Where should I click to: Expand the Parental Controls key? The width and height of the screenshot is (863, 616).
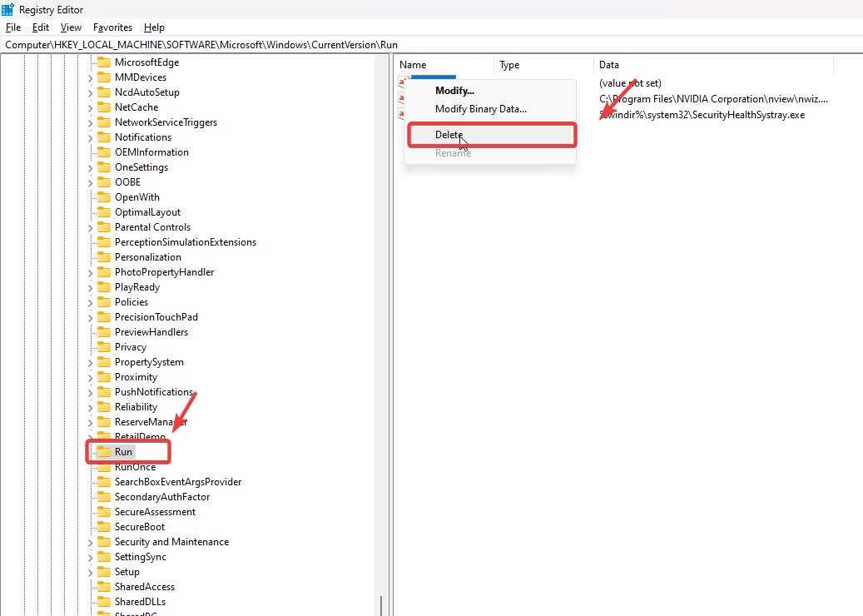(90, 228)
